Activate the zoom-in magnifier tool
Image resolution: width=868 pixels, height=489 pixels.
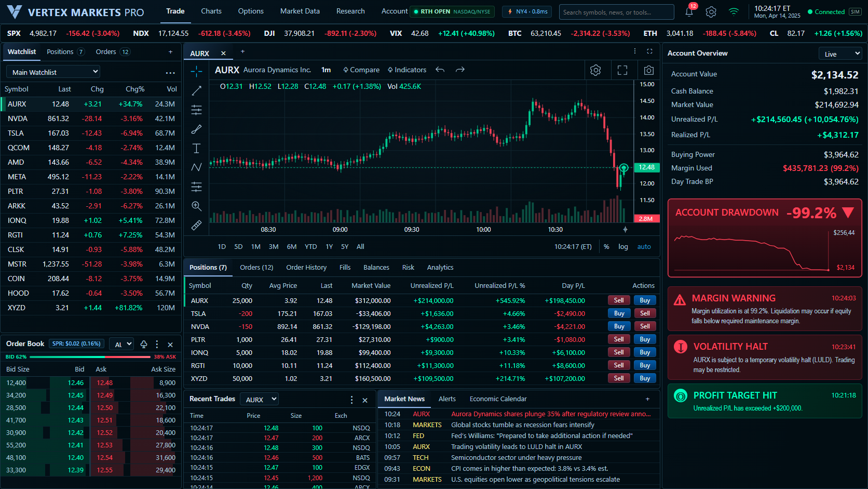click(x=196, y=206)
